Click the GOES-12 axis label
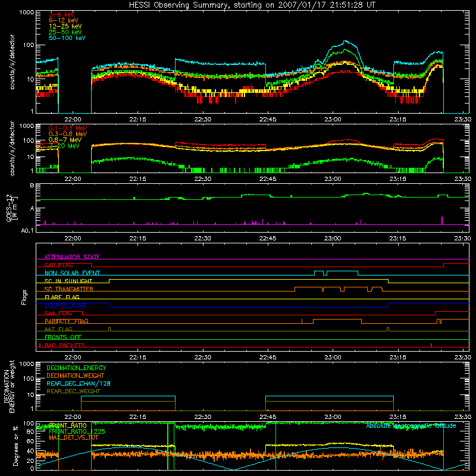The width and height of the screenshot is (476, 476). click(x=11, y=208)
